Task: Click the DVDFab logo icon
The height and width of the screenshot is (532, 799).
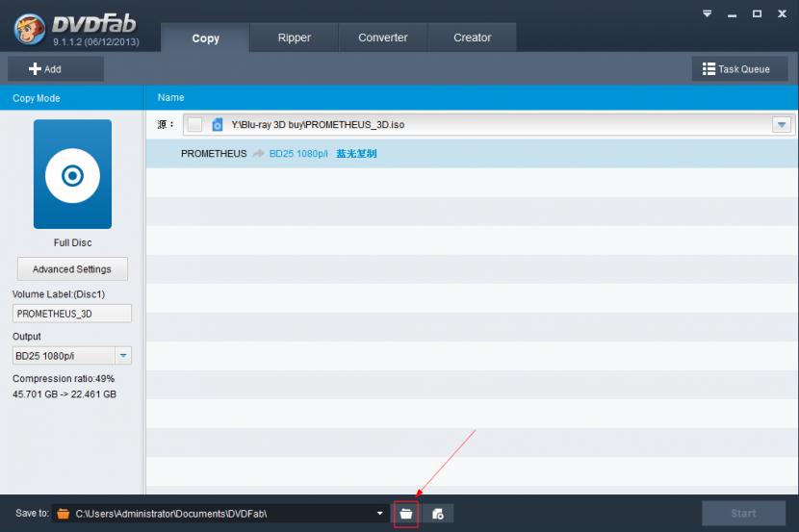Action: 30,27
